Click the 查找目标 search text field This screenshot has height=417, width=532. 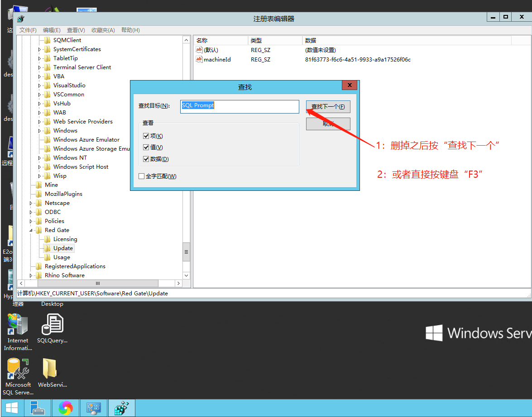coord(240,106)
